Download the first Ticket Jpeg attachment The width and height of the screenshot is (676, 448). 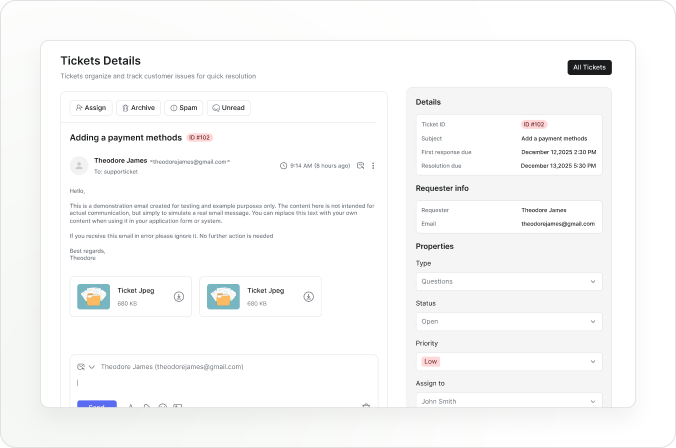[x=179, y=297]
